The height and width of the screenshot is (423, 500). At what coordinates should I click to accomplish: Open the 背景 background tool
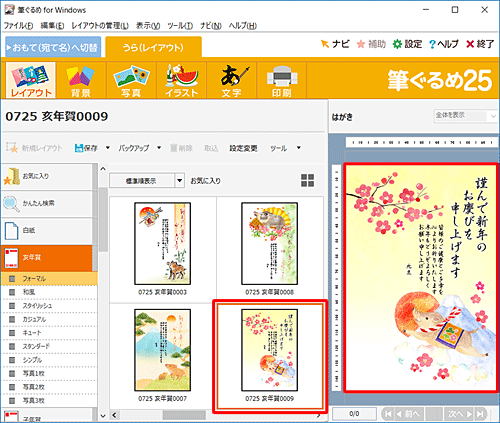81,80
